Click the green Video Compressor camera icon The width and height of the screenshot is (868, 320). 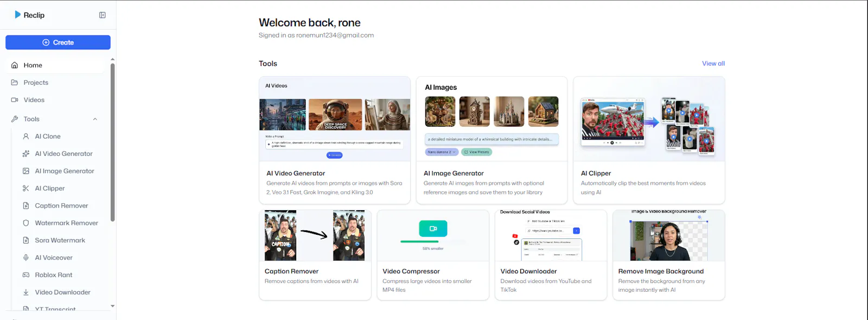click(x=433, y=229)
